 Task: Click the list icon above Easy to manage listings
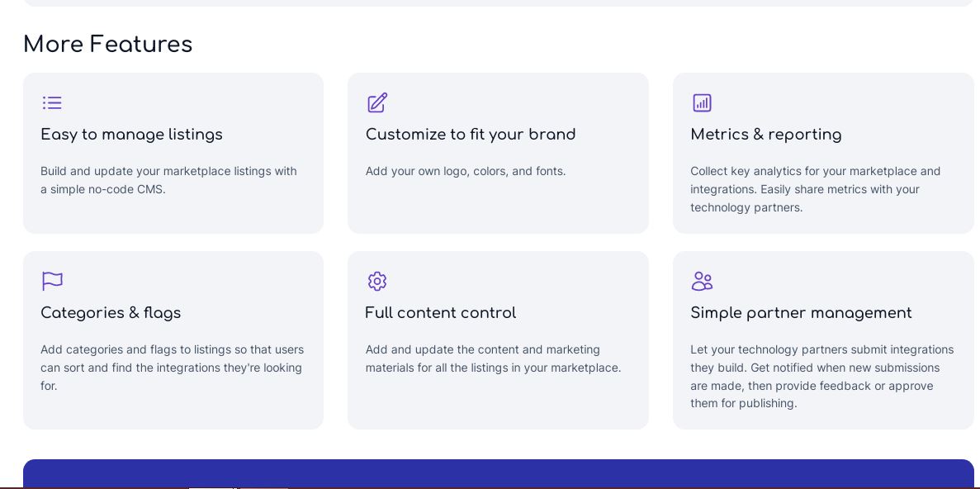tap(52, 102)
